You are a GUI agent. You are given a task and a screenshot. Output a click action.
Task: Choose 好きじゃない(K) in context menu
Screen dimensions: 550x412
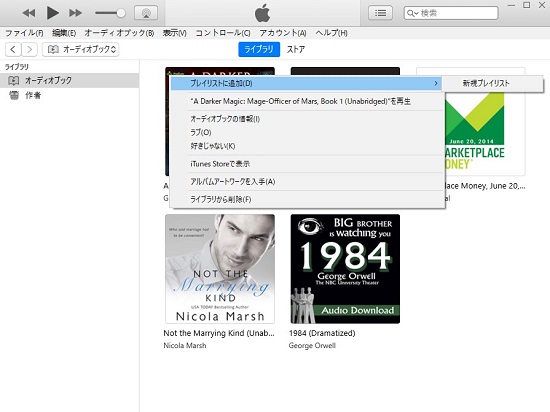click(x=306, y=146)
